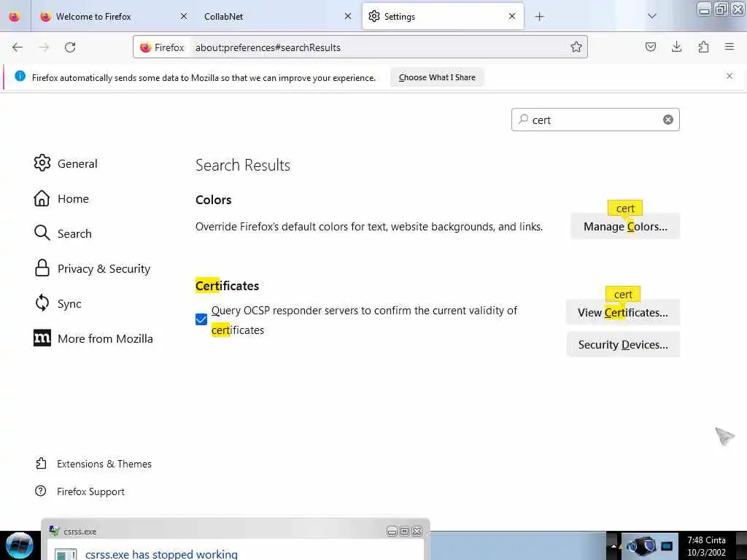The width and height of the screenshot is (747, 560).
Task: Clear the settings search text
Action: [x=668, y=120]
